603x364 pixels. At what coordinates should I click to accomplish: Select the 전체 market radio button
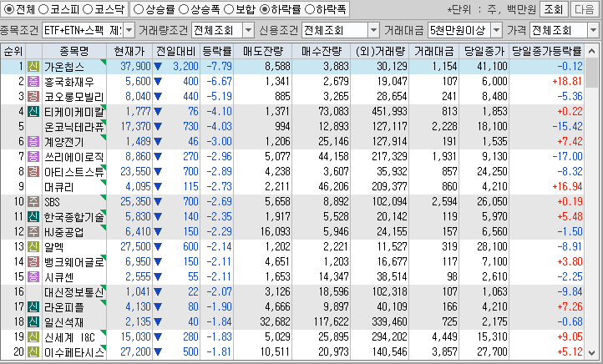(9, 9)
